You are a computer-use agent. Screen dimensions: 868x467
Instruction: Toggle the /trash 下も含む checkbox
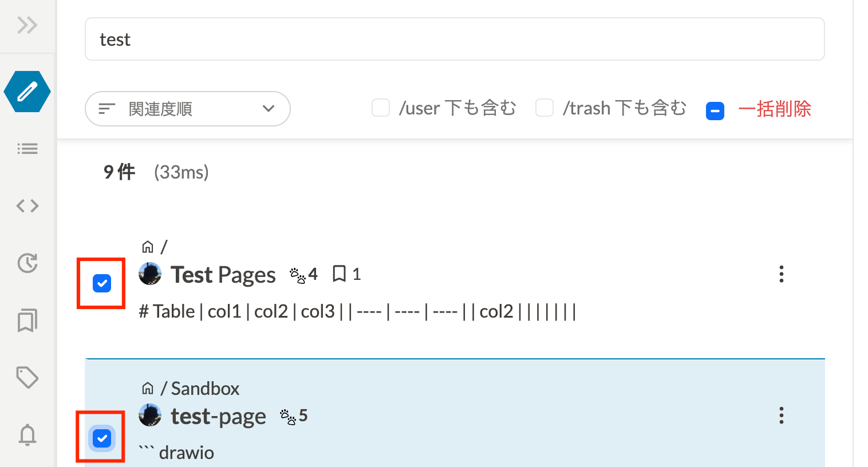[545, 108]
